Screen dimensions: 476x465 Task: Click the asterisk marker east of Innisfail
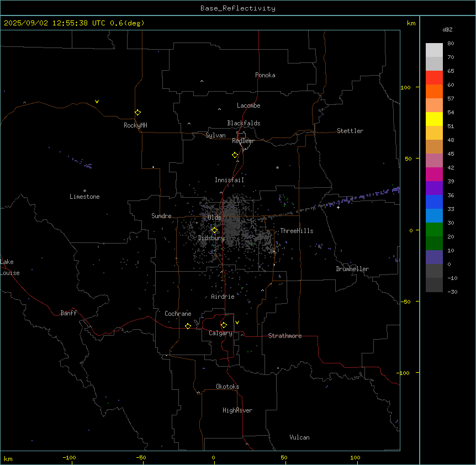pos(277,167)
